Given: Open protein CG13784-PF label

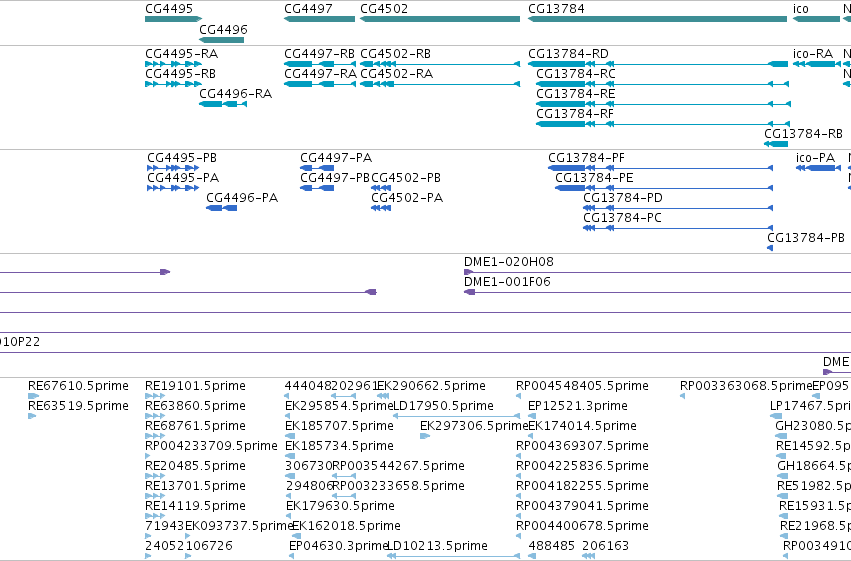Looking at the screenshot, I should (x=586, y=158).
